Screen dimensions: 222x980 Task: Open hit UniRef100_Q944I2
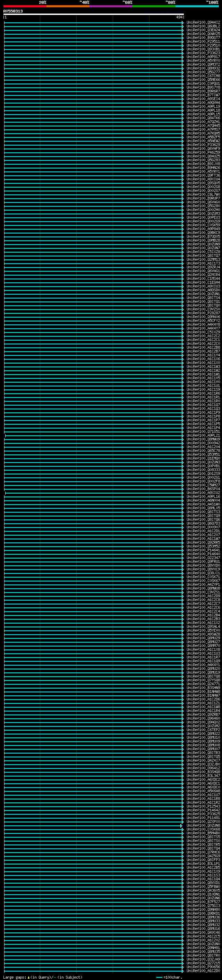coord(203,23)
